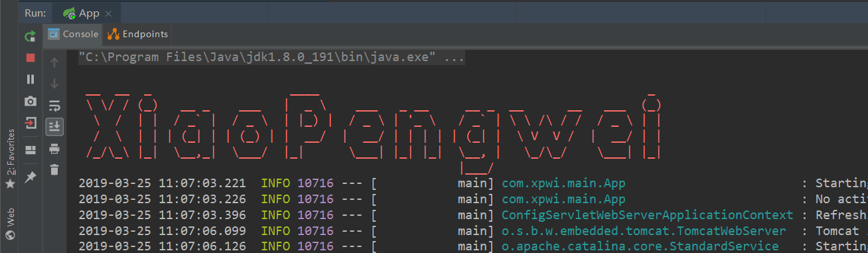Expand the collapsed java.exe command line

(271, 58)
